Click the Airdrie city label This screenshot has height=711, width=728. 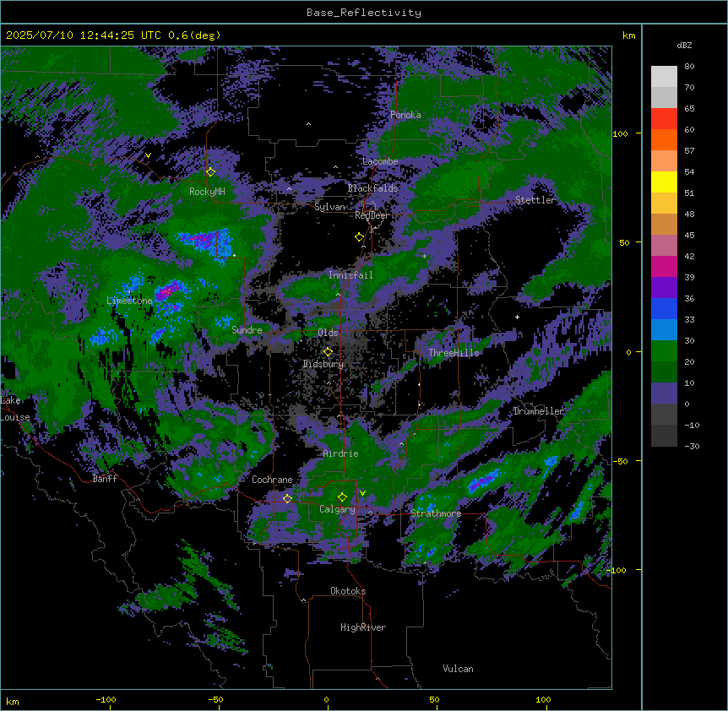coord(340,453)
